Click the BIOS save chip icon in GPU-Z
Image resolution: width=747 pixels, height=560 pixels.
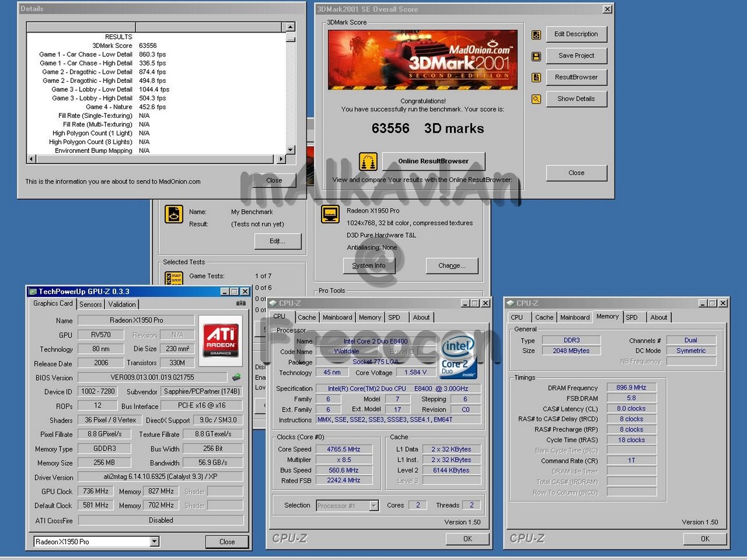[236, 377]
